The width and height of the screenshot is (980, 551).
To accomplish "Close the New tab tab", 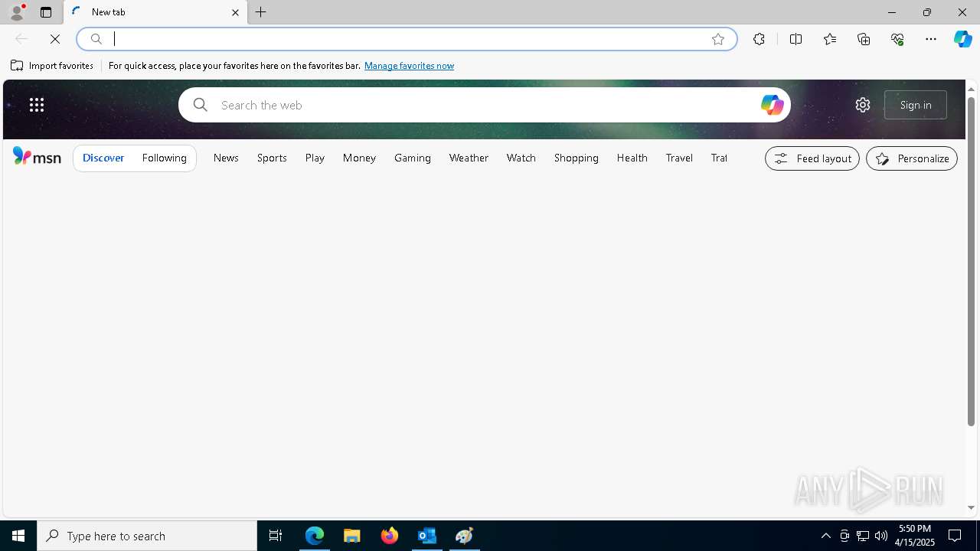I will pyautogui.click(x=235, y=12).
